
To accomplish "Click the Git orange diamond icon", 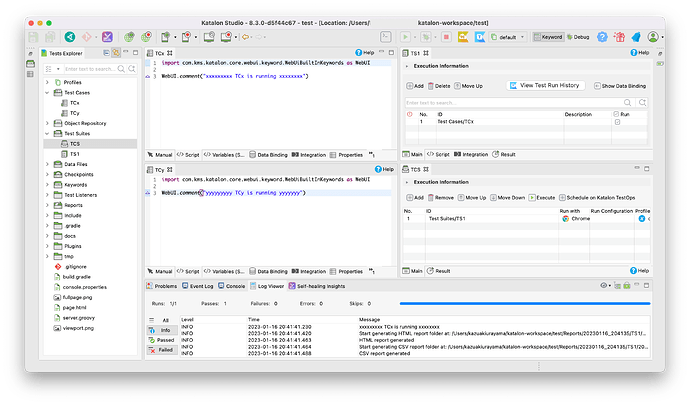I will point(87,37).
